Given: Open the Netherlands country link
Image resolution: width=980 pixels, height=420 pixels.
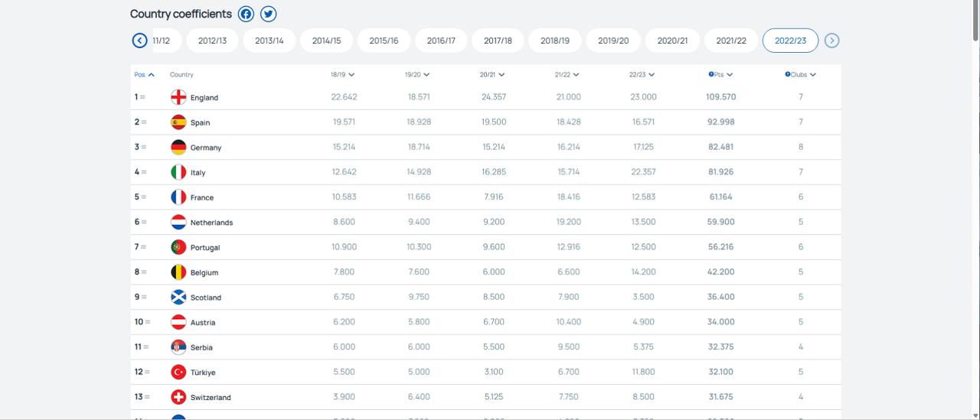Looking at the screenshot, I should [x=211, y=223].
